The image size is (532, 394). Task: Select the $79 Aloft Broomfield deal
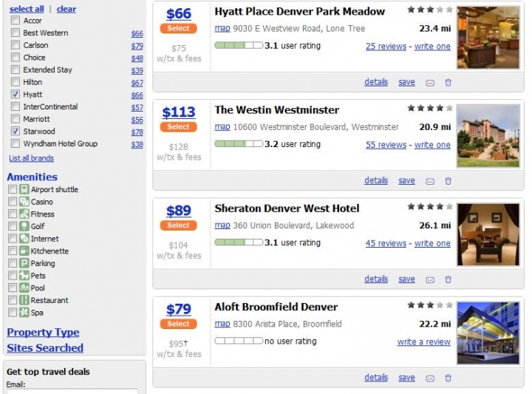(179, 324)
